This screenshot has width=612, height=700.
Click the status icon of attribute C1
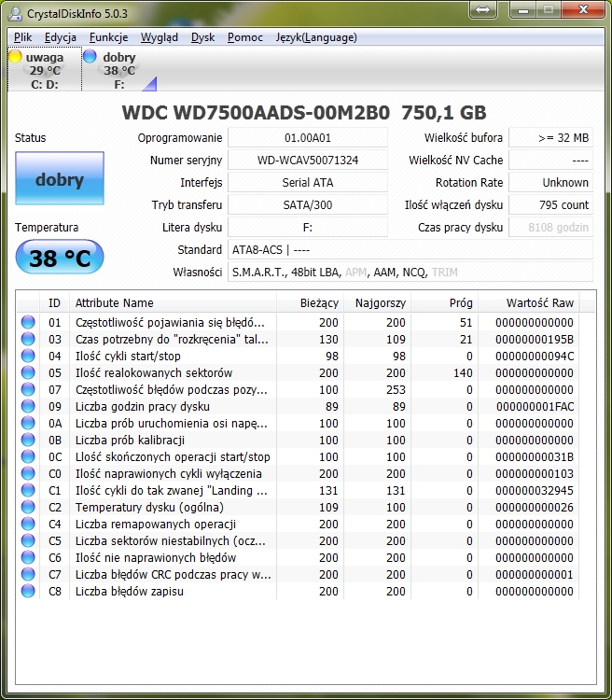28,490
